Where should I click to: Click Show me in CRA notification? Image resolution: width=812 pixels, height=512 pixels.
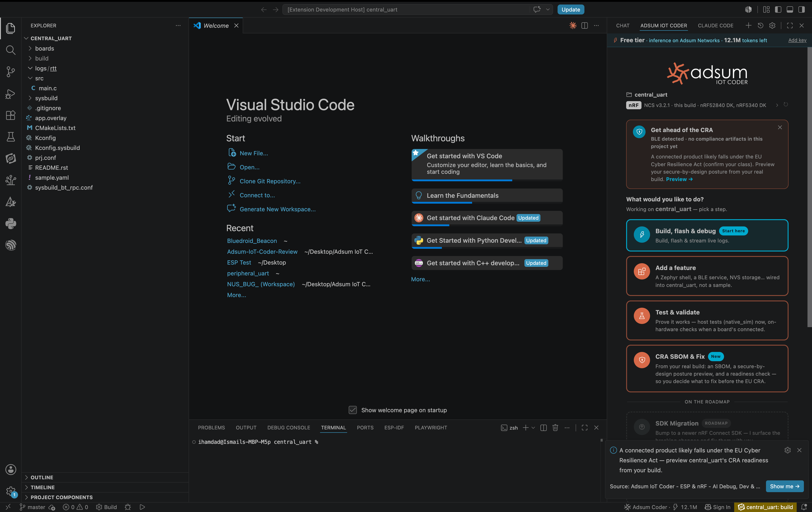pos(784,486)
